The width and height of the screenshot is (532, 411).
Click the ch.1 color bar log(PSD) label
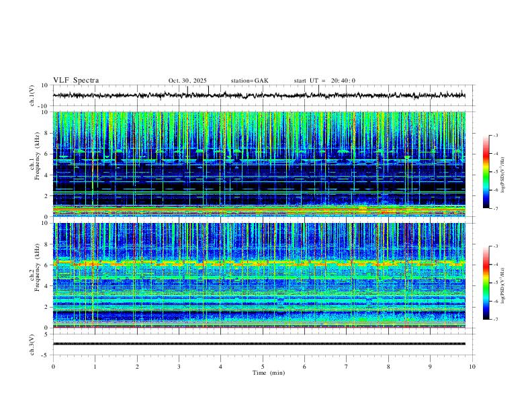(503, 175)
